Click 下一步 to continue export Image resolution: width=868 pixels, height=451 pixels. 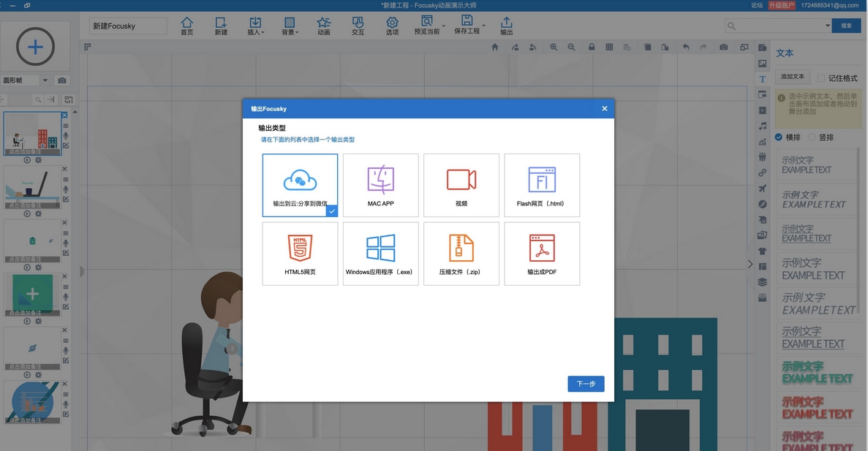click(x=586, y=384)
